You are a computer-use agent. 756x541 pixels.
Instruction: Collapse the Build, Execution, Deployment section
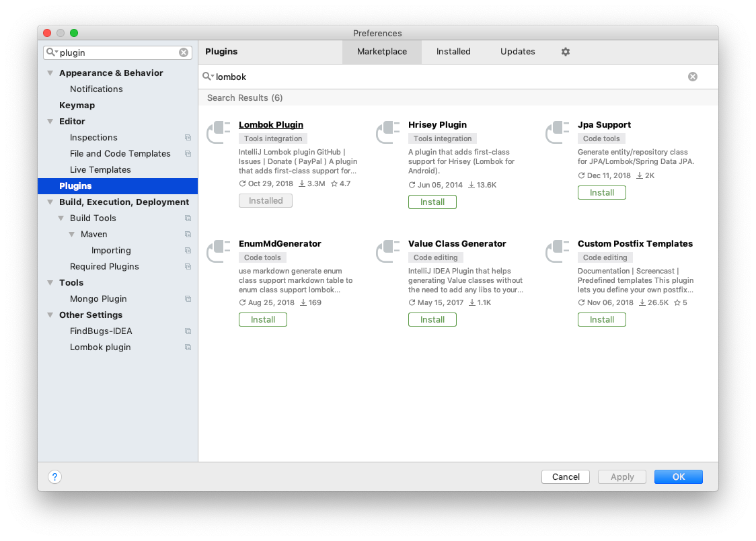pyautogui.click(x=50, y=202)
